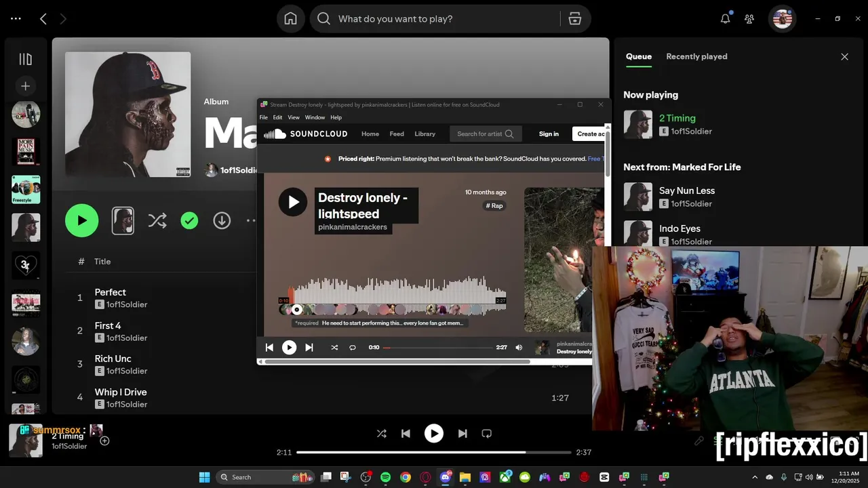The width and height of the screenshot is (868, 488).
Task: Open Help menu in SoundCloud window
Action: coord(336,117)
